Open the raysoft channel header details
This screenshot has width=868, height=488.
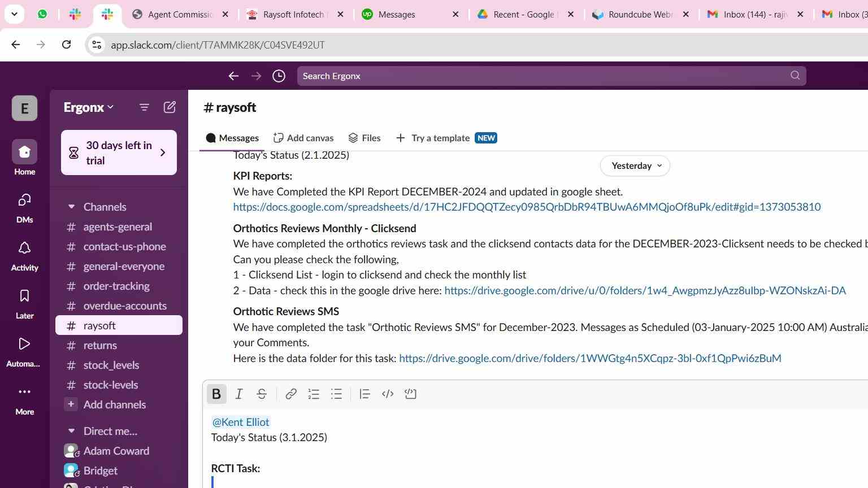pyautogui.click(x=229, y=107)
